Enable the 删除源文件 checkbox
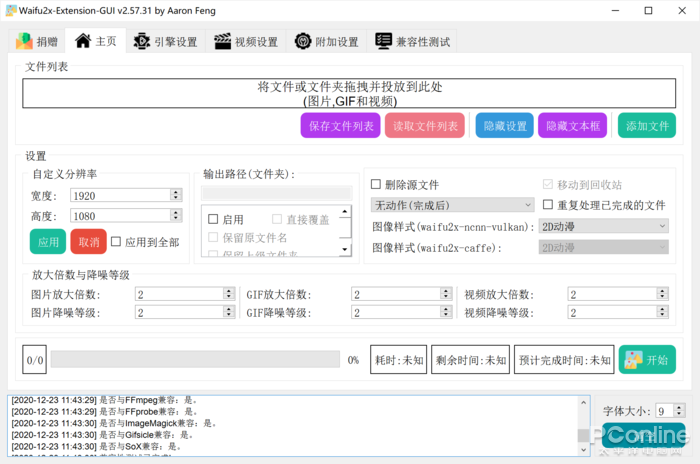The height and width of the screenshot is (464, 700). pos(376,185)
